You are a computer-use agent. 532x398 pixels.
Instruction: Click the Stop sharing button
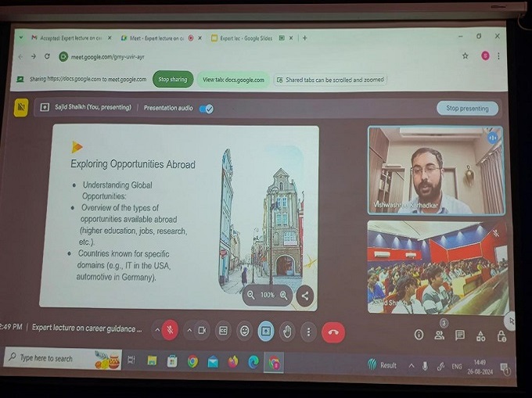(173, 79)
